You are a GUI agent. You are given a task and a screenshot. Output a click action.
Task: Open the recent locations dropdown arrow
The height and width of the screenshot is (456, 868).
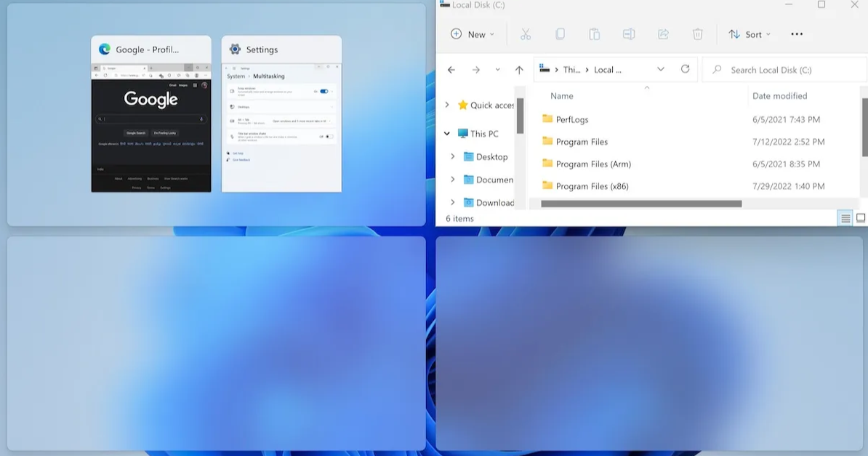click(x=498, y=70)
